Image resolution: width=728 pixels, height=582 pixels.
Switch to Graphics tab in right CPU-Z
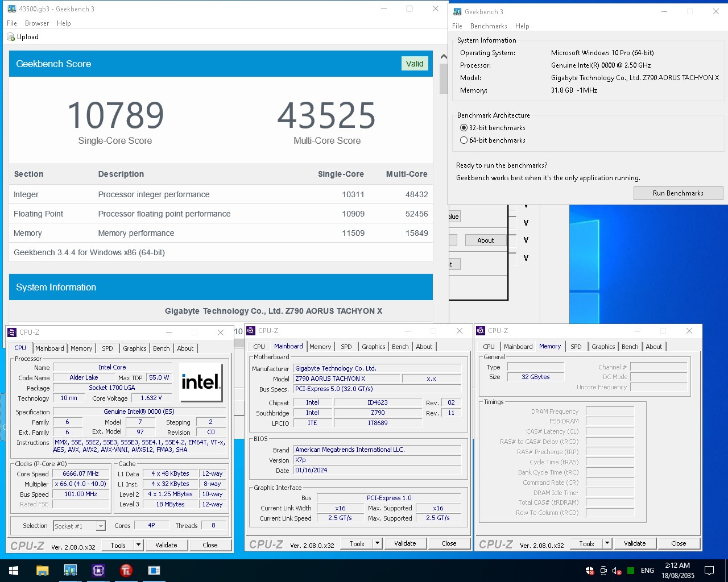tap(603, 347)
